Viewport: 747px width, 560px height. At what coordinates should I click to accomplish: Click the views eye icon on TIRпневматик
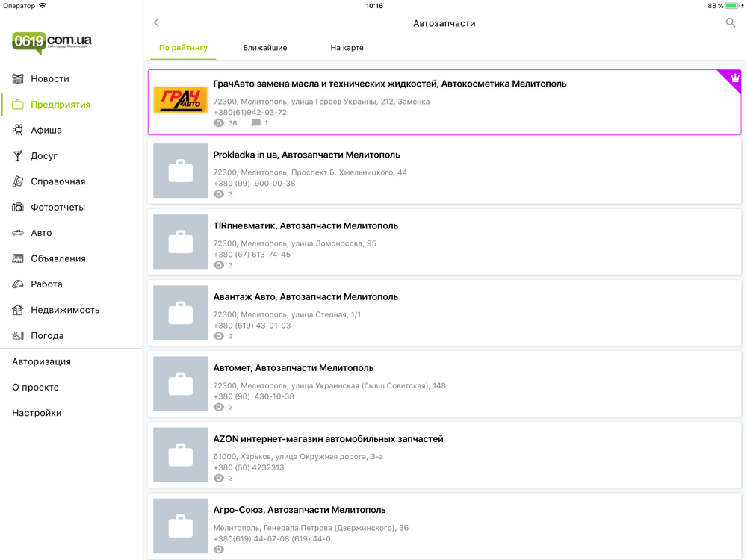click(219, 265)
